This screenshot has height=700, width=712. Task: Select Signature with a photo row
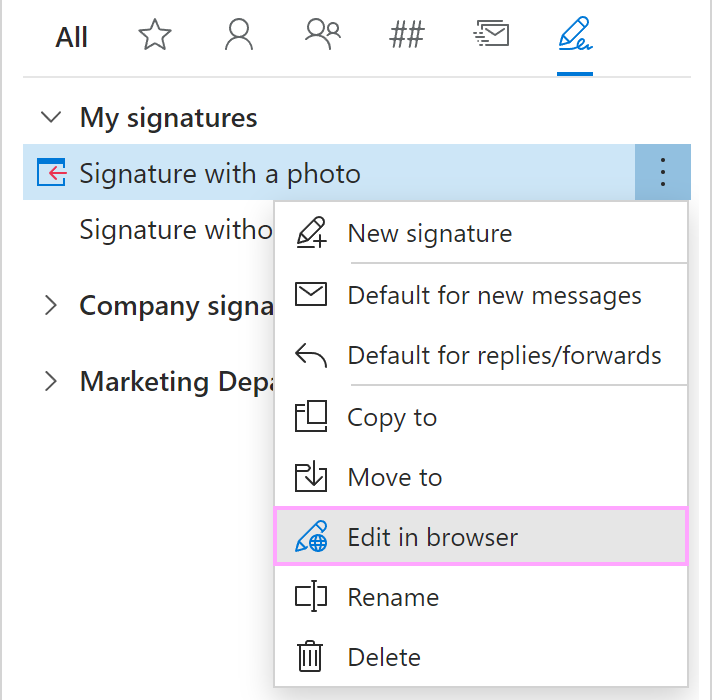329,172
